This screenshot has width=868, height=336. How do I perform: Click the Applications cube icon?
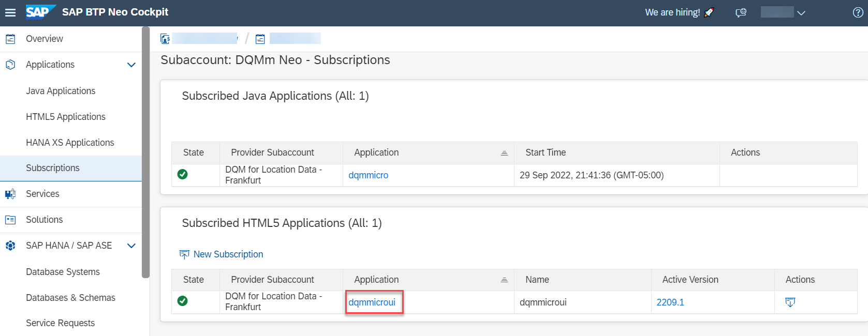click(10, 65)
